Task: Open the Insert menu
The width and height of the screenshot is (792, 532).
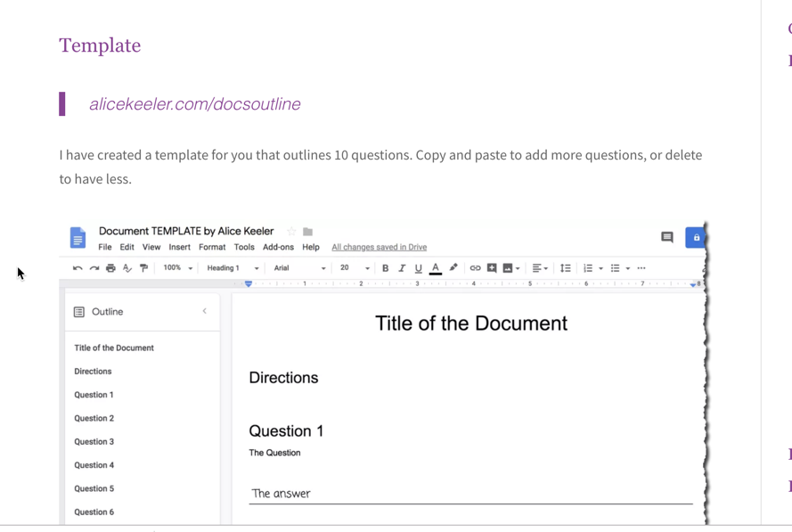Action: pos(179,247)
